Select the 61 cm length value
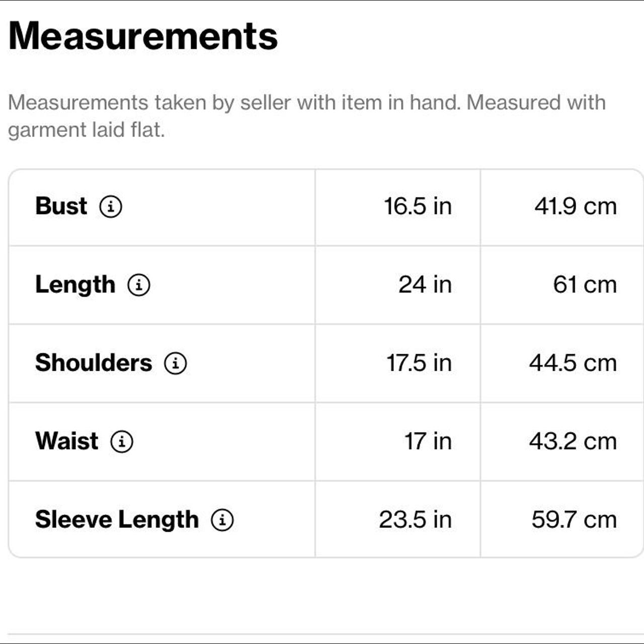644x644 pixels. pos(585,285)
